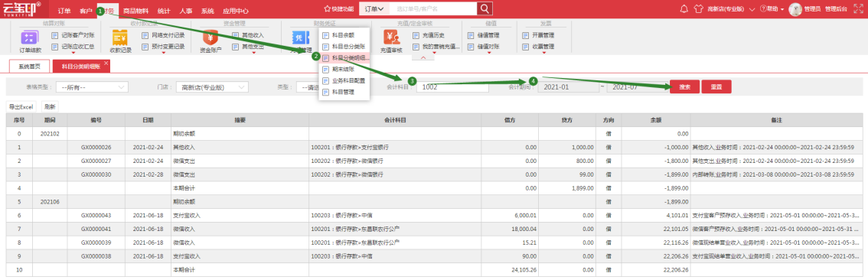Open the 订单 top menu
The image size is (868, 280).
(x=64, y=11)
